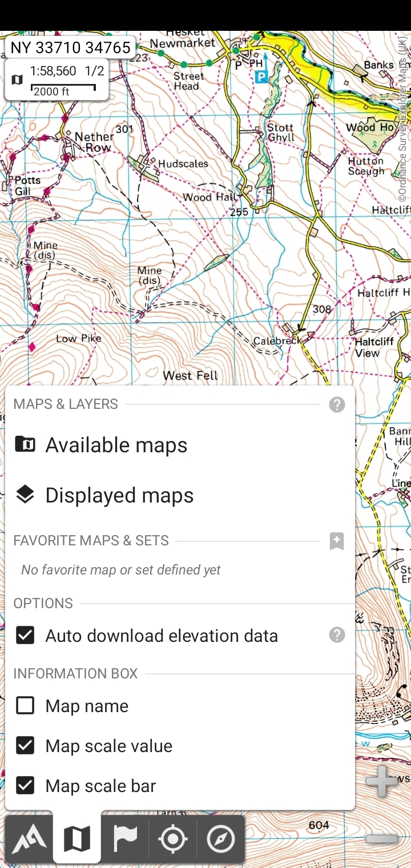
Task: Add a favorite map bookmark
Action: click(337, 541)
